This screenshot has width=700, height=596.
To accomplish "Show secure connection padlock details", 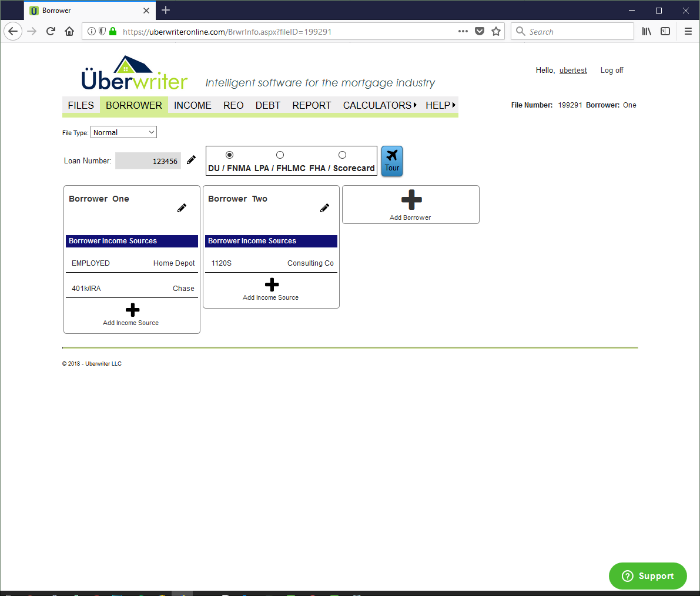I will click(x=113, y=31).
